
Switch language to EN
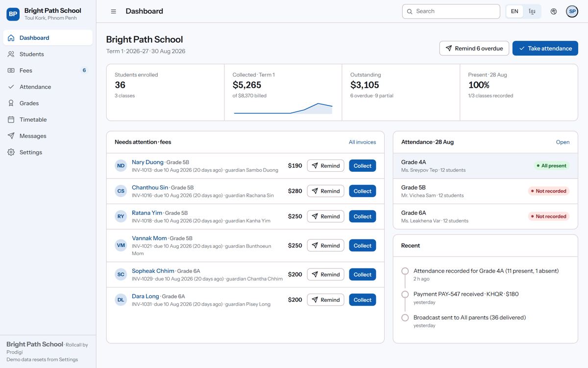(514, 11)
